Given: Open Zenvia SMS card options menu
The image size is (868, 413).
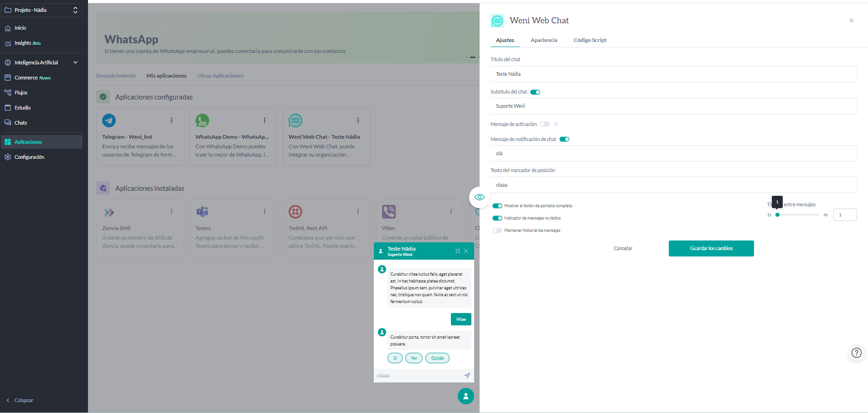Looking at the screenshot, I should [171, 212].
